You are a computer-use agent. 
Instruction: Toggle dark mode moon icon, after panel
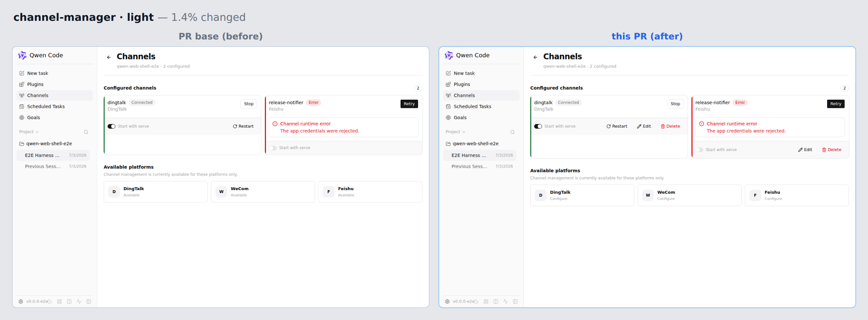(476, 301)
